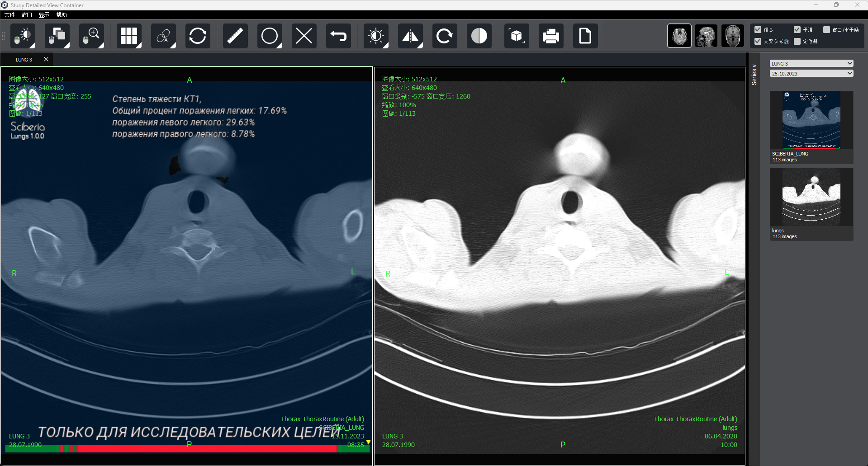Click the 17.69% total lung damage text
This screenshot has width=868, height=466.
[199, 111]
